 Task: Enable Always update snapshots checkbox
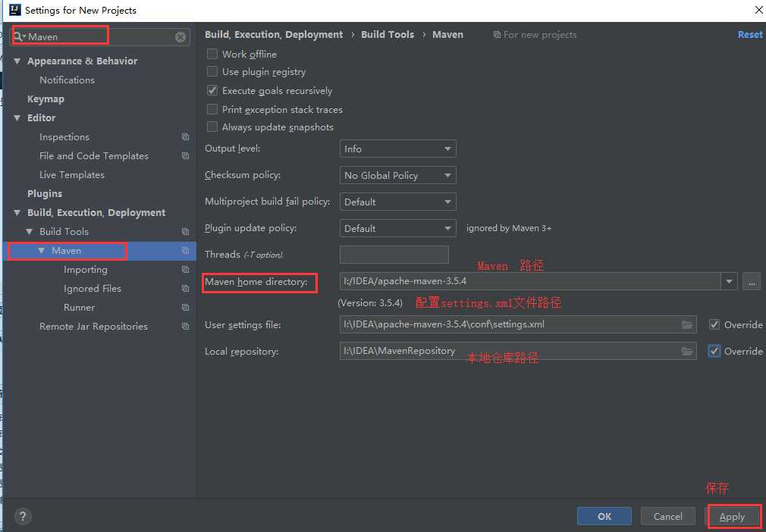(212, 127)
